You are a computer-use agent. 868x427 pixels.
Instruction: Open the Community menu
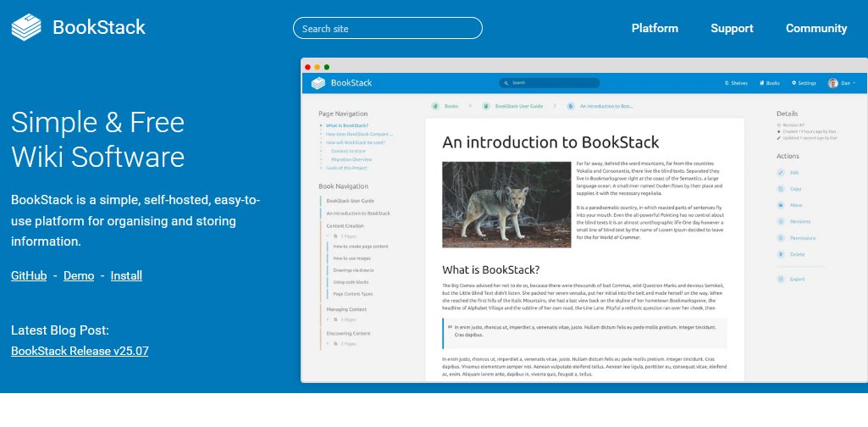click(x=815, y=28)
